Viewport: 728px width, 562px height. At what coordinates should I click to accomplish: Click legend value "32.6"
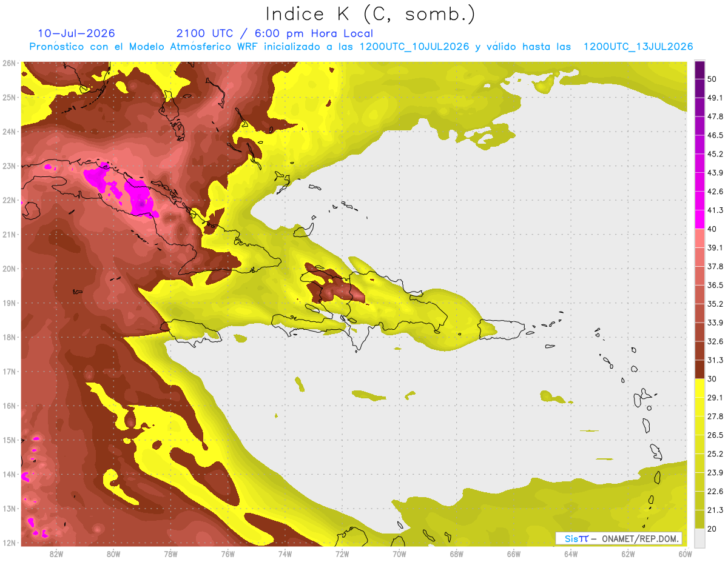(715, 341)
